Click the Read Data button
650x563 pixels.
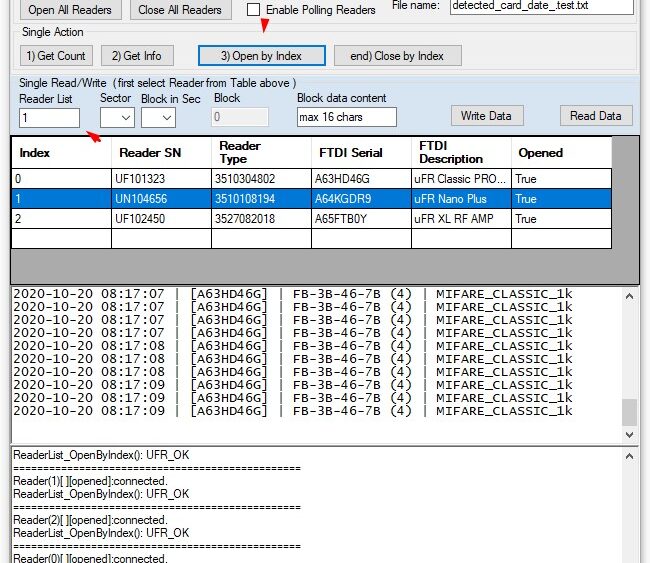click(596, 116)
